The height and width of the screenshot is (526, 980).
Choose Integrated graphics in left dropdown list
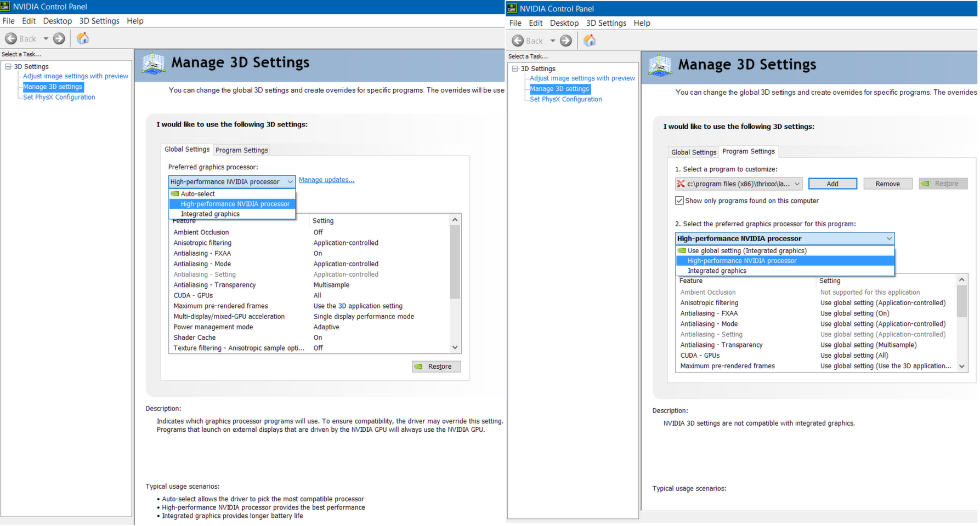(x=233, y=214)
